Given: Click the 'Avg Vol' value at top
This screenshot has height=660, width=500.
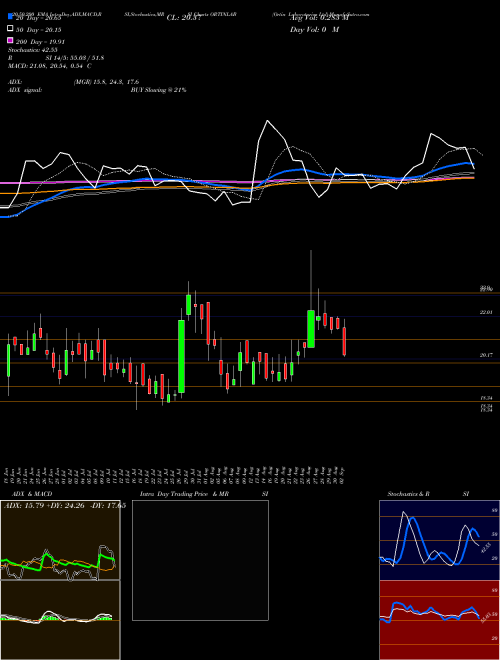Looking at the screenshot, I should [319, 18].
